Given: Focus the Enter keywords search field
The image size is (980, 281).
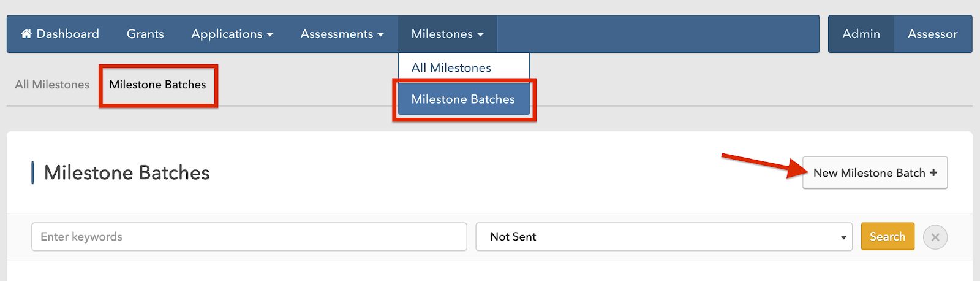Looking at the screenshot, I should tap(249, 237).
